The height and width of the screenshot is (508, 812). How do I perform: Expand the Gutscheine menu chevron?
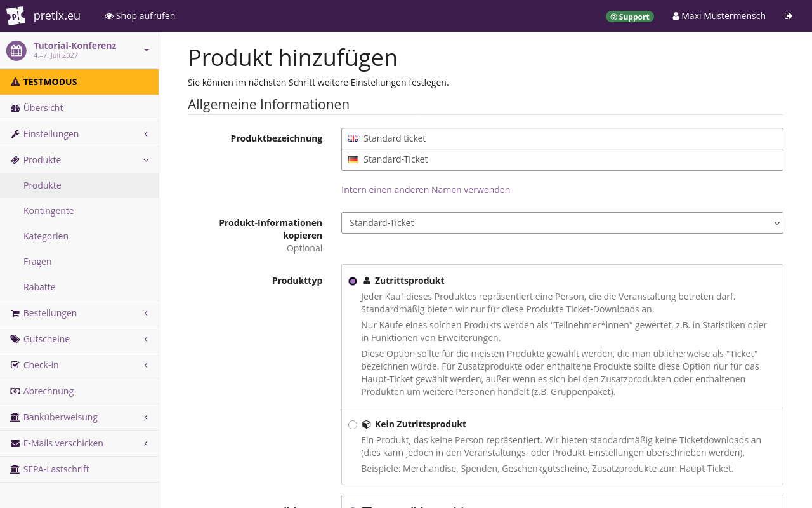(146, 339)
